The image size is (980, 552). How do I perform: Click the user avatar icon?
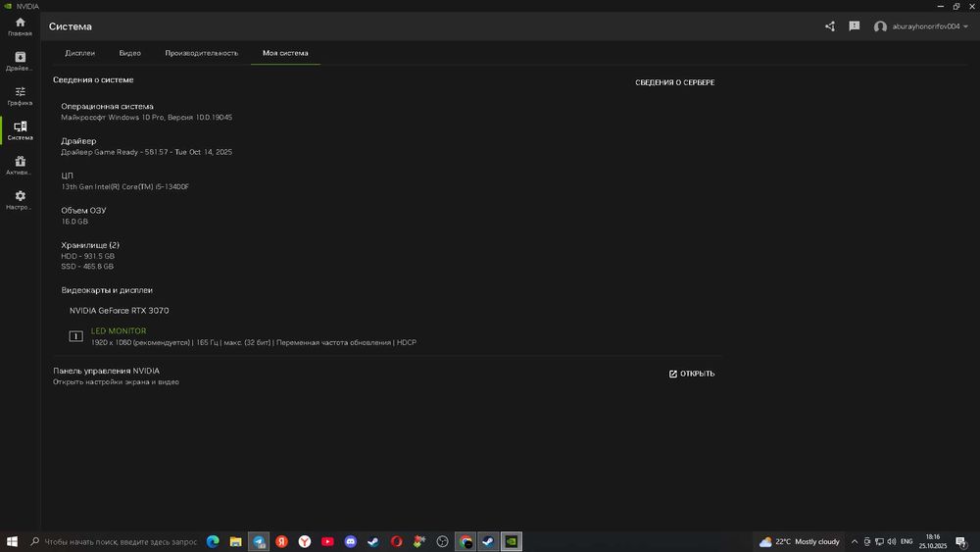point(880,26)
